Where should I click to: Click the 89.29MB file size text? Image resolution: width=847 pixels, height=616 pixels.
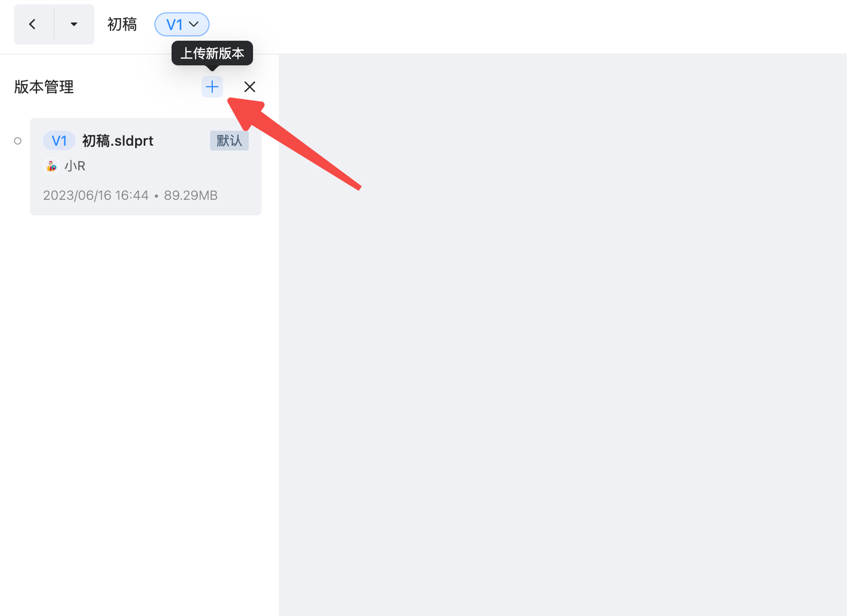click(191, 196)
